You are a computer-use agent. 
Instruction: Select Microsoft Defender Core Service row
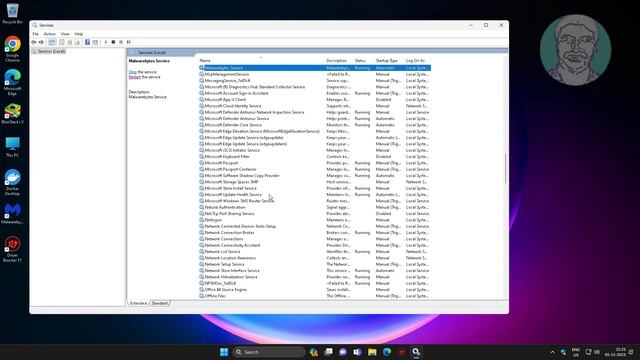coord(315,125)
